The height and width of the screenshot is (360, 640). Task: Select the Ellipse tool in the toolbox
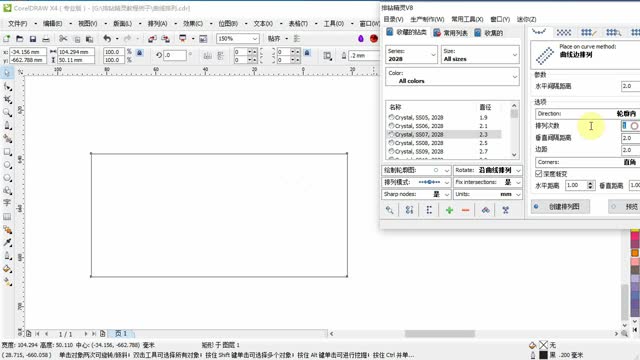coord(7,165)
